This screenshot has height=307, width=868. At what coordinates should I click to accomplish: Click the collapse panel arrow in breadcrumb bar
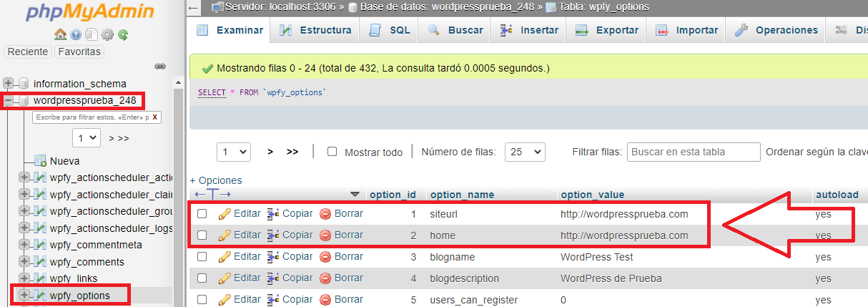pos(194,7)
